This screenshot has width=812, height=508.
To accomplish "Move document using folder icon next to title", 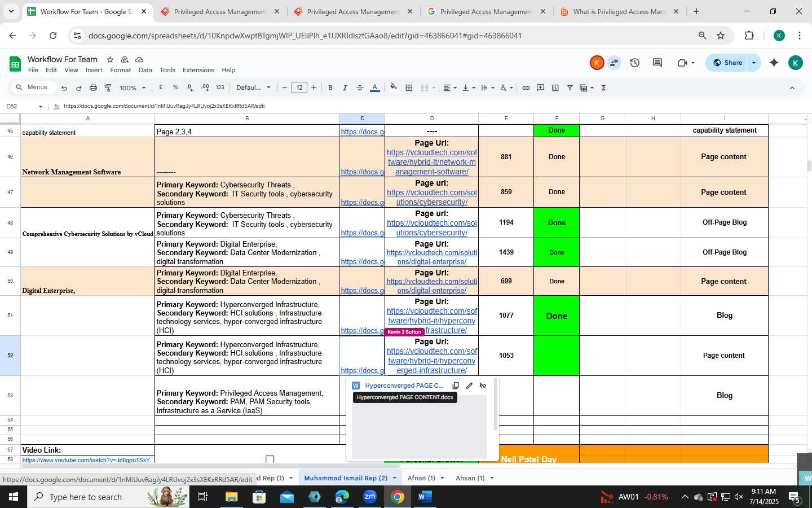I will coord(125,59).
